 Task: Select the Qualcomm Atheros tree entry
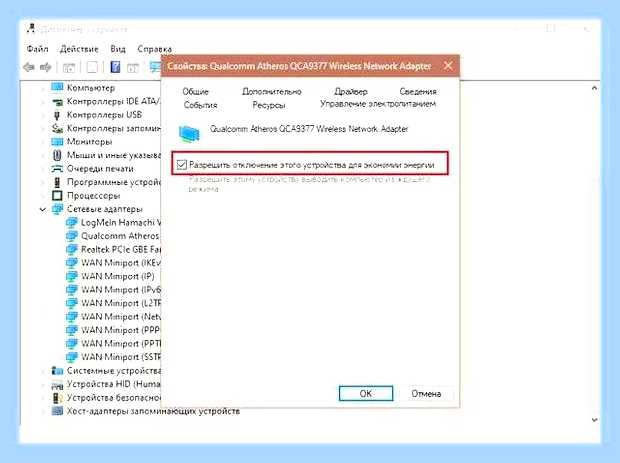(x=120, y=236)
